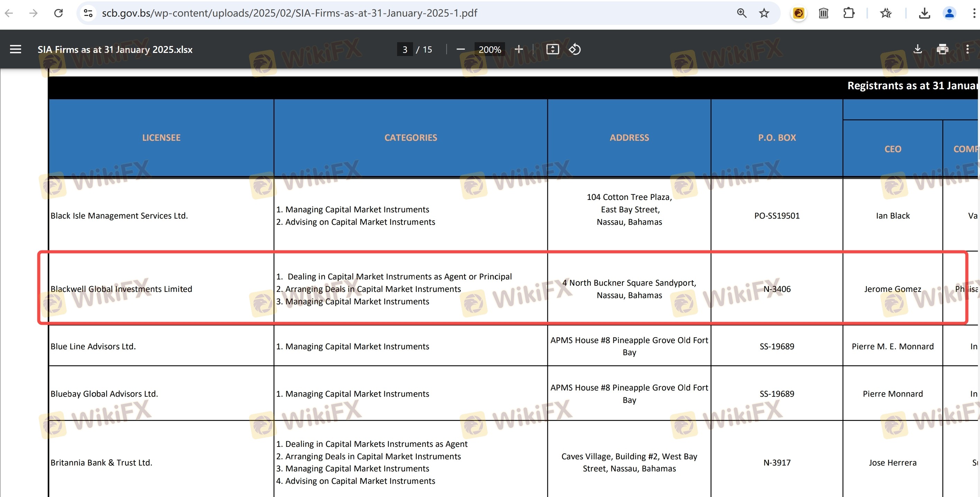980x497 pixels.
Task: Open Chrome three-dot main menu
Action: click(x=974, y=13)
